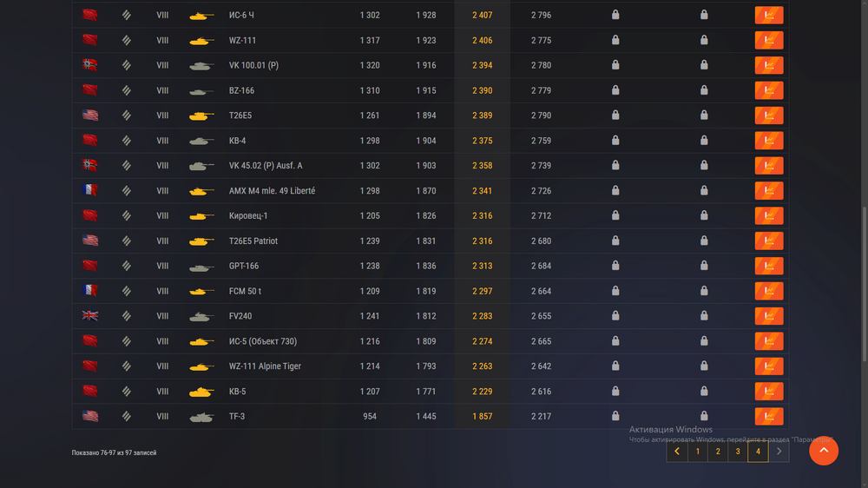Click the page vertical scrollbar thumb
The image size is (868, 488).
point(865,286)
